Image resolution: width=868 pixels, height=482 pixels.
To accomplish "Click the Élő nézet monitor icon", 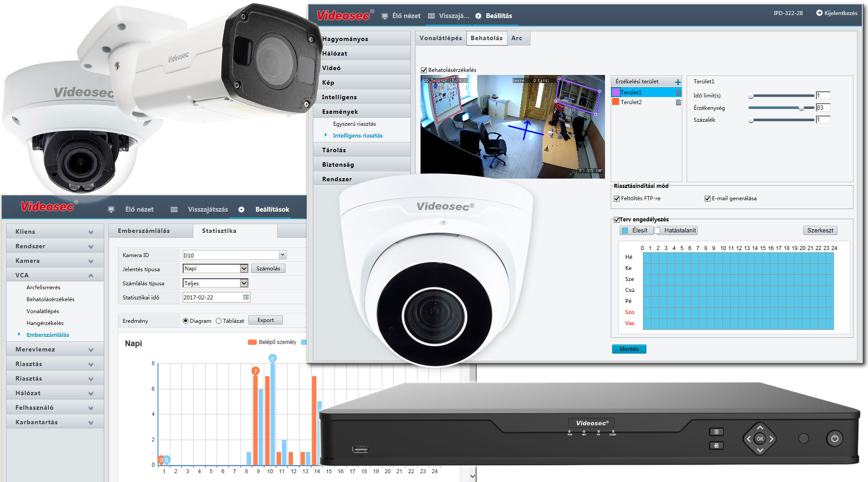I will [385, 16].
